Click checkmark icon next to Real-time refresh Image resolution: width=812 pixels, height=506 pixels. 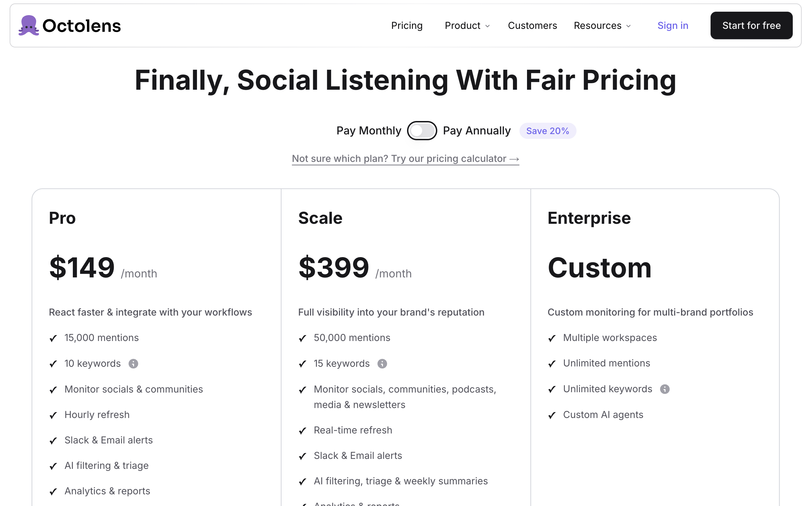click(303, 431)
